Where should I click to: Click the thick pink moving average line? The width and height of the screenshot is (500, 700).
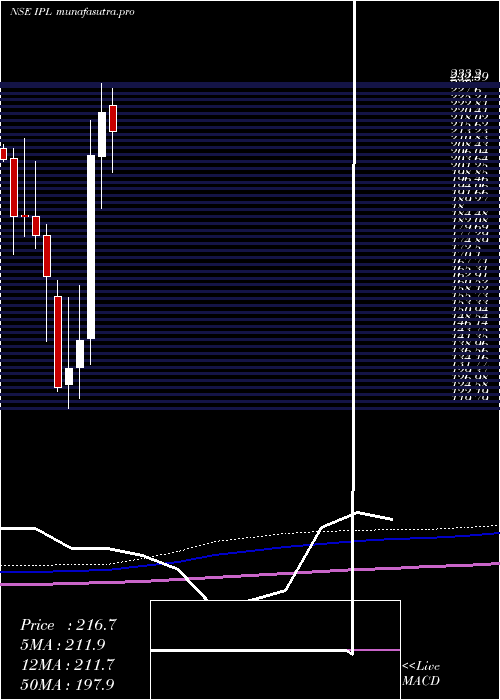click(x=250, y=575)
